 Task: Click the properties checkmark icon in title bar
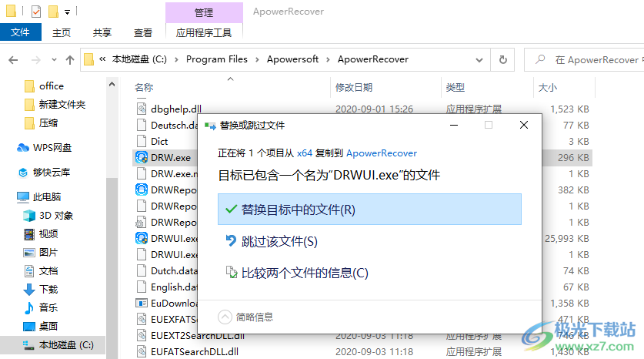point(36,12)
